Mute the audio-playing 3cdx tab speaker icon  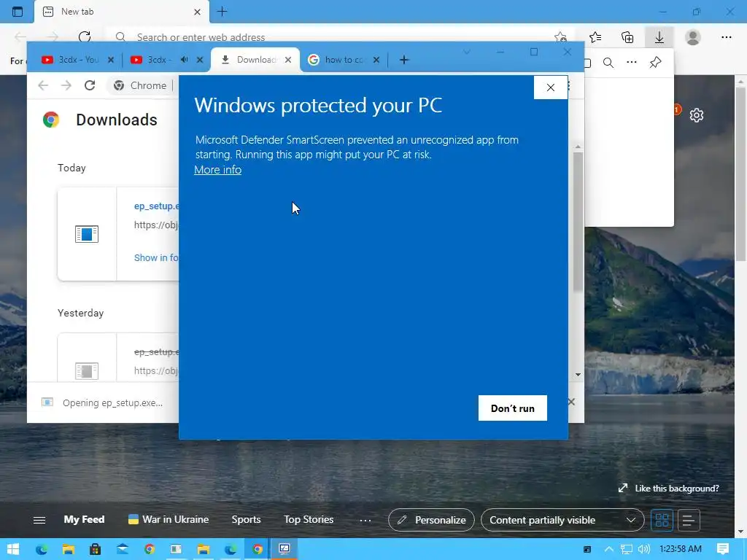(x=185, y=60)
